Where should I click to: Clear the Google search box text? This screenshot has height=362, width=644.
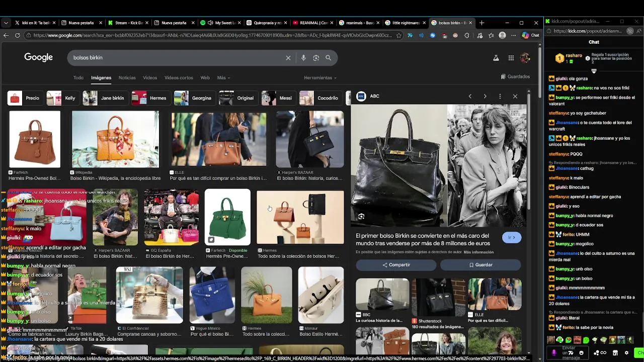[x=288, y=58]
